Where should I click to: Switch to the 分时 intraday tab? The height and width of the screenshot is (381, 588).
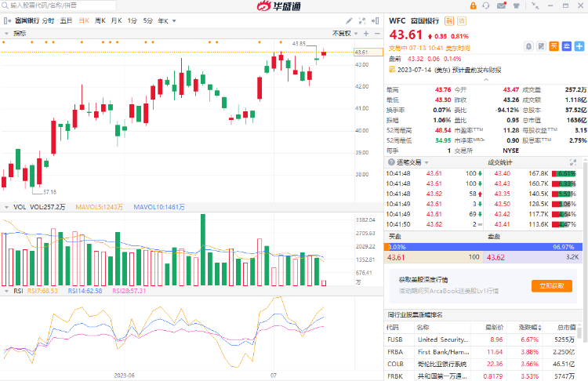[x=48, y=20]
